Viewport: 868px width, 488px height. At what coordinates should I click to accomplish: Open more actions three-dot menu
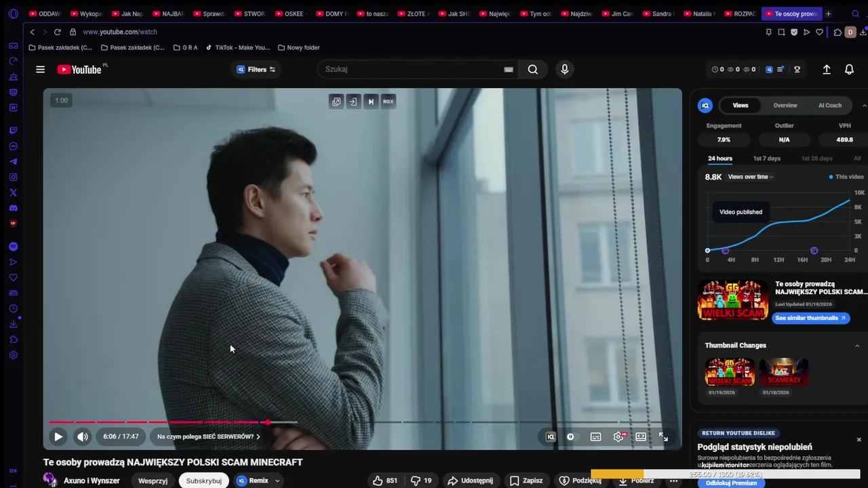[673, 481]
